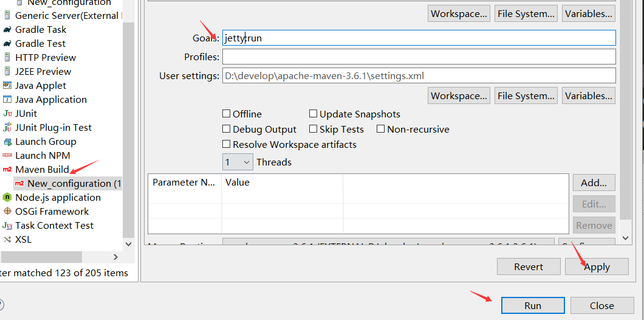Select the Gradle Test elephant icon
Image resolution: width=644 pixels, height=320 pixels.
7,44
